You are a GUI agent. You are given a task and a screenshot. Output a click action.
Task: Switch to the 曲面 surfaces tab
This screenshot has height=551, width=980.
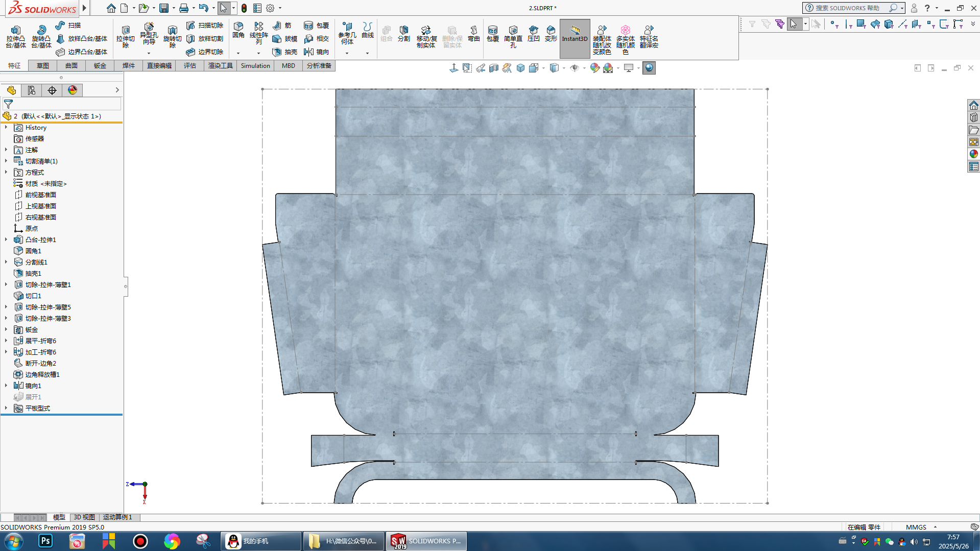71,65
